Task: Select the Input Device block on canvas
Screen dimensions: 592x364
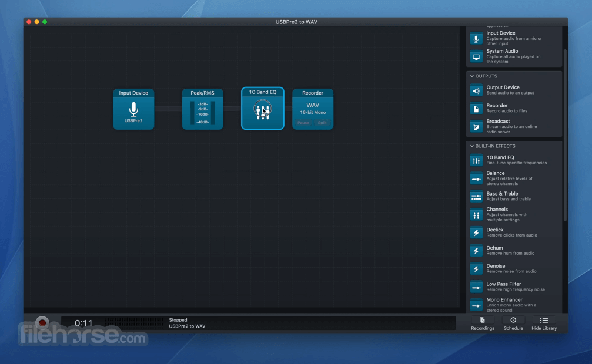Action: 133,109
